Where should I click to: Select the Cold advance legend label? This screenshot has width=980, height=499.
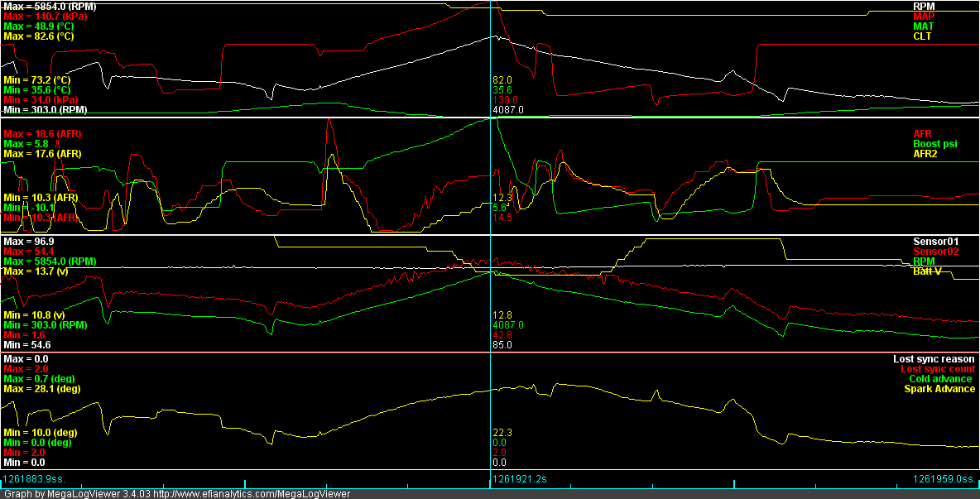point(940,379)
